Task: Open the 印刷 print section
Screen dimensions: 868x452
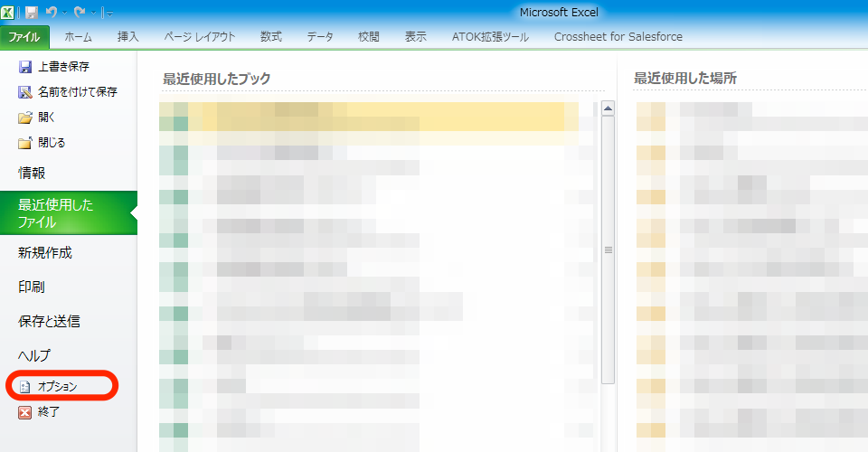Action: point(32,287)
